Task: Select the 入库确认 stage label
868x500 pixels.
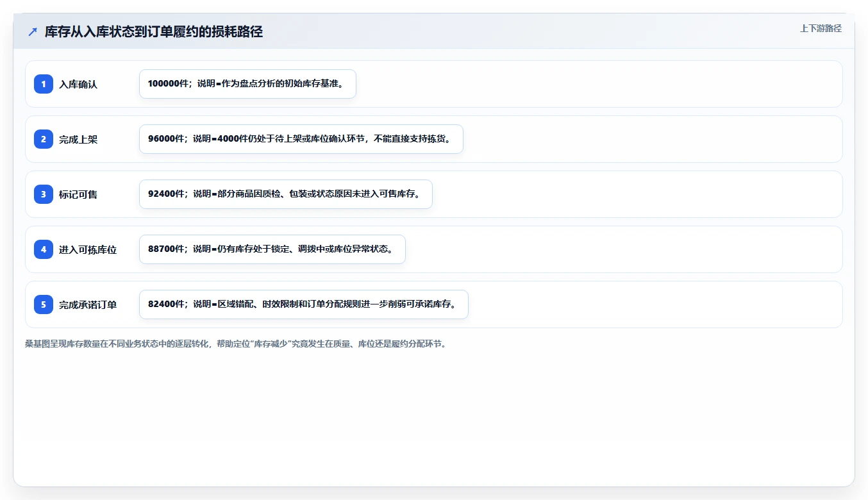Action: click(x=78, y=84)
